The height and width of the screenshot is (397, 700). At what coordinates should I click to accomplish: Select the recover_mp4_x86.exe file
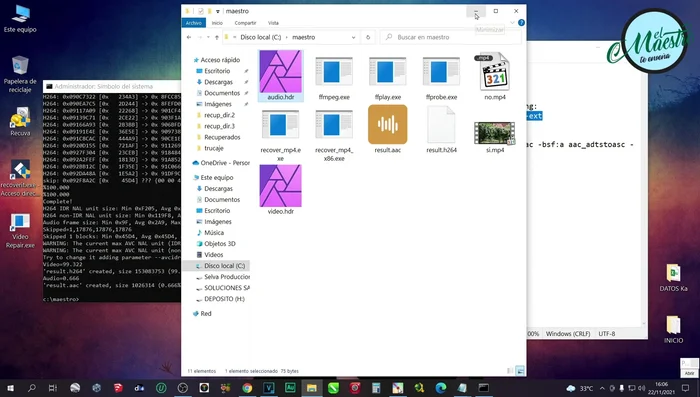coord(334,134)
